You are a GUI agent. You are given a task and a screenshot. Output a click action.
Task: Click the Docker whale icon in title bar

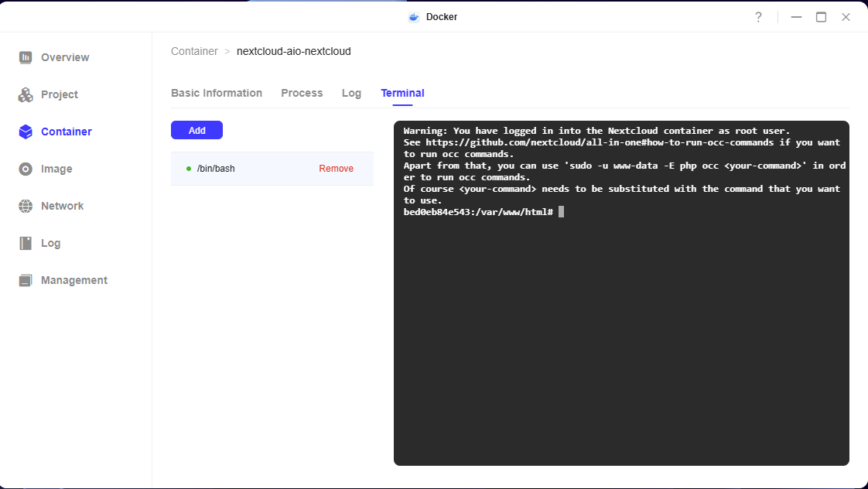pos(414,17)
